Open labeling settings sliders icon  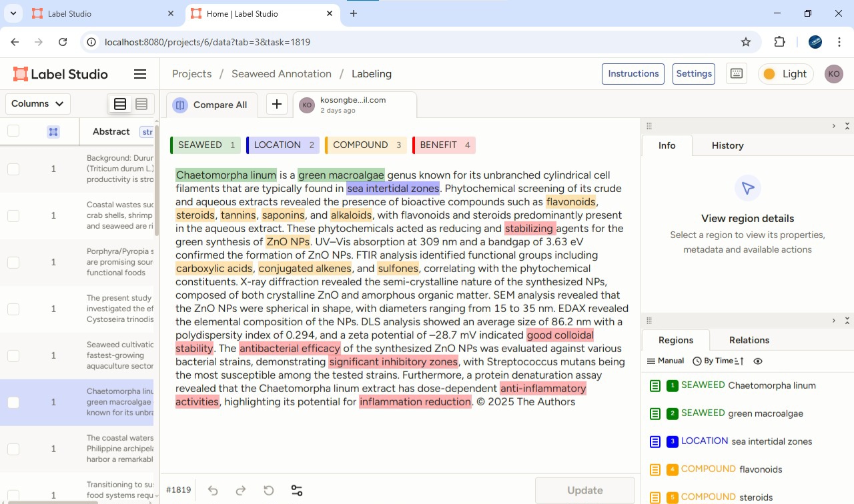(297, 491)
